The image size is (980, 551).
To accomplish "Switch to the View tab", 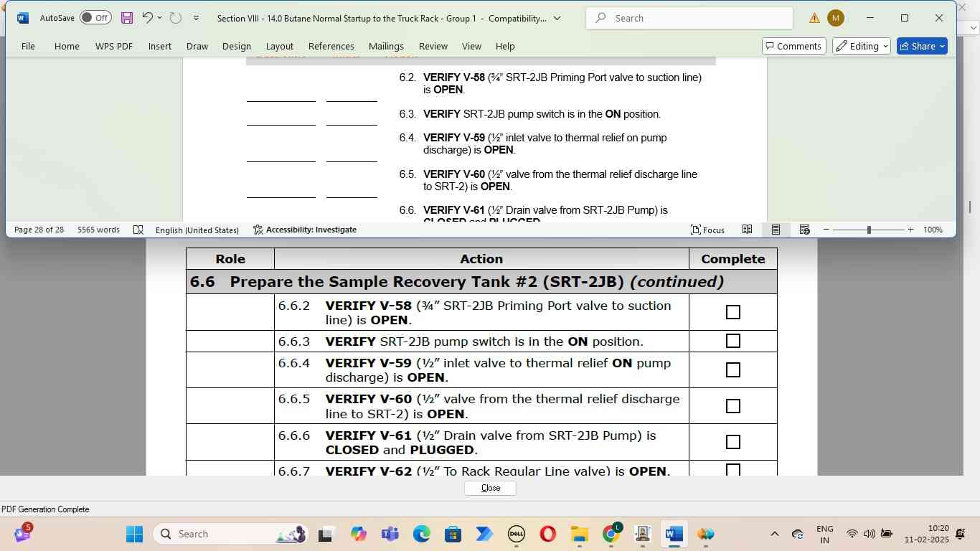I will [x=471, y=46].
